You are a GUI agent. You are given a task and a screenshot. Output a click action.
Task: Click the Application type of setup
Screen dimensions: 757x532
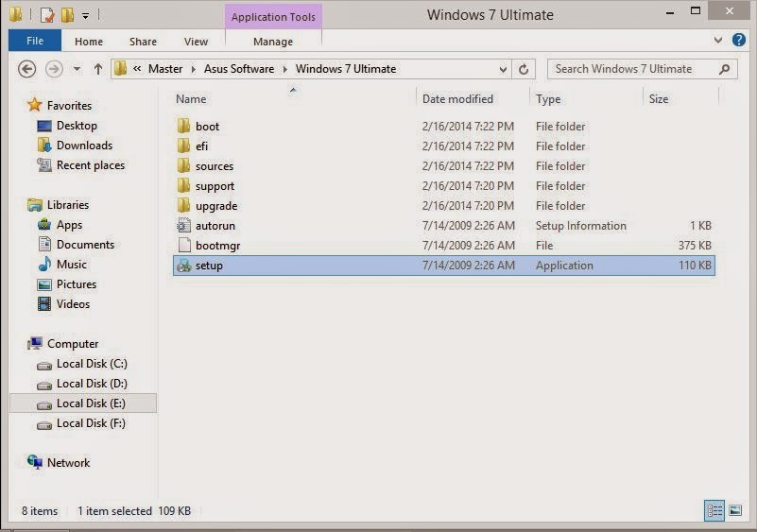564,265
